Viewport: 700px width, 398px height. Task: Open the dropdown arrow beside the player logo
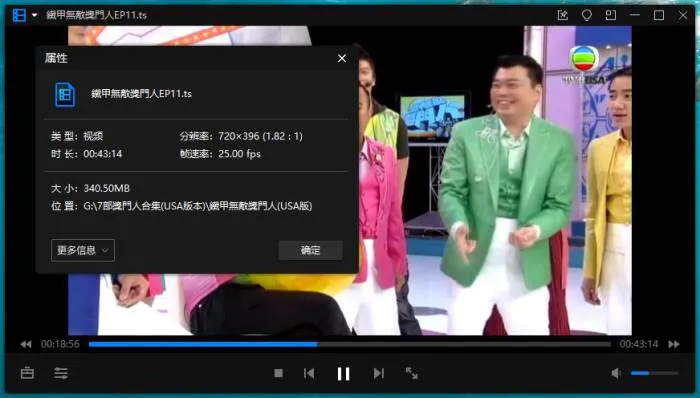click(34, 15)
